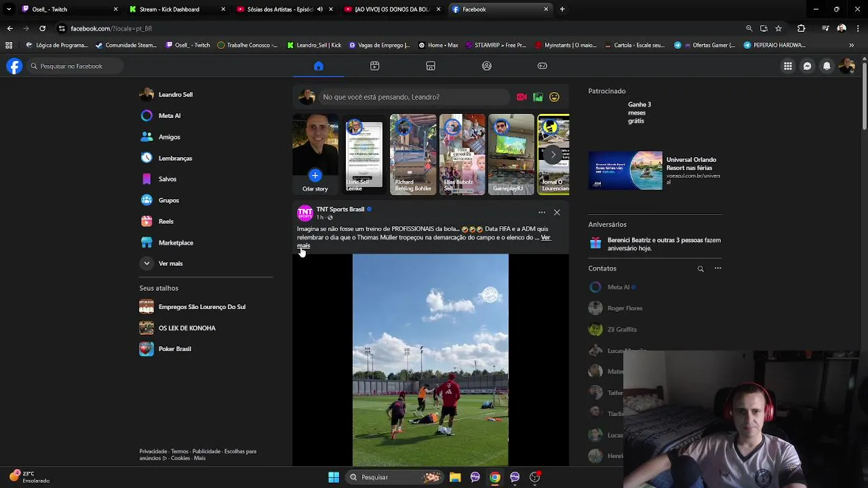
Task: Bookmark this page with the star icon
Action: pos(778,28)
